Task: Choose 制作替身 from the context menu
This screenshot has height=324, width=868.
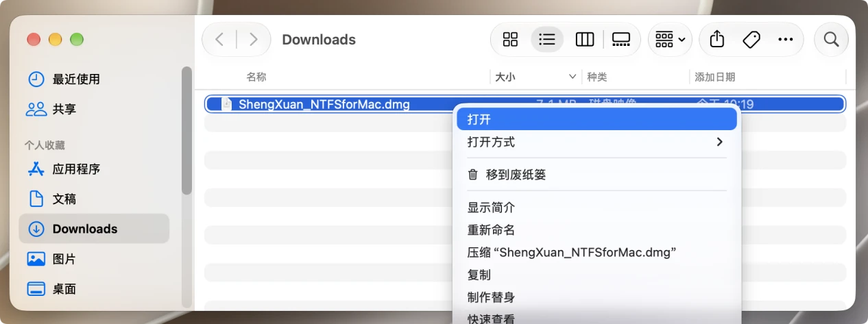Action: [x=596, y=297]
